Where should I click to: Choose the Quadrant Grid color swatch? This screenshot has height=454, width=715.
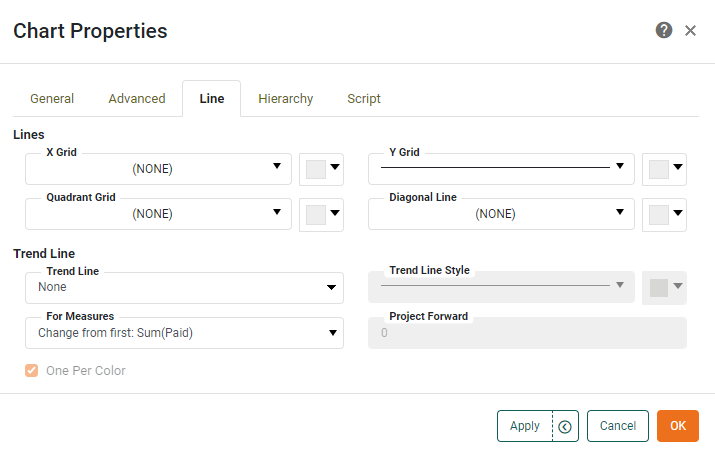point(321,214)
